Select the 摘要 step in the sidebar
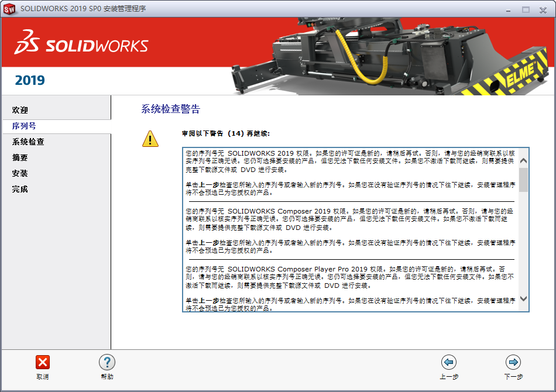This screenshot has width=556, height=392. pyautogui.click(x=20, y=157)
